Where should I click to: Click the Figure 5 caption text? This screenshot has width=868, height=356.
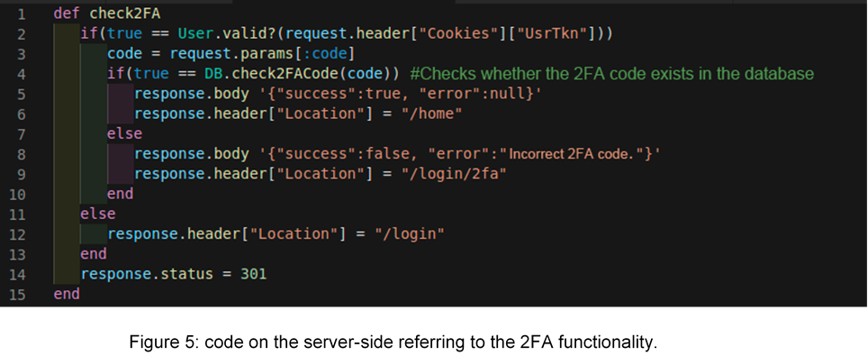pyautogui.click(x=393, y=342)
